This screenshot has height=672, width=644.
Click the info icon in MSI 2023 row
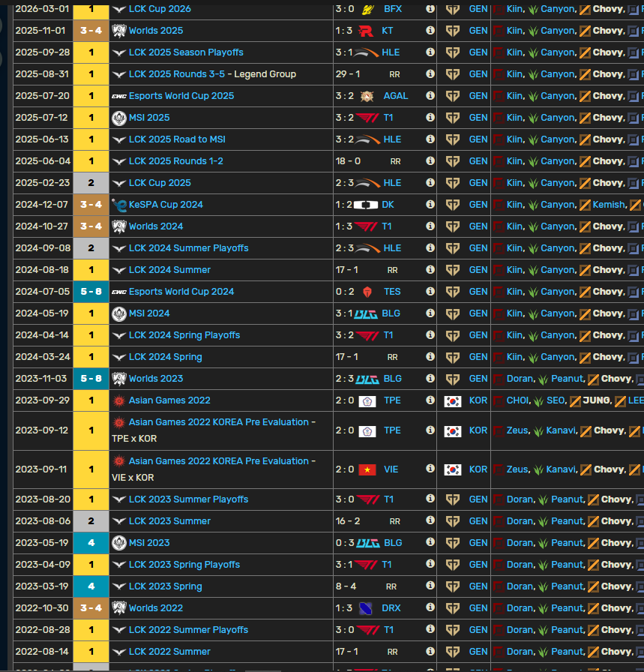click(x=430, y=542)
